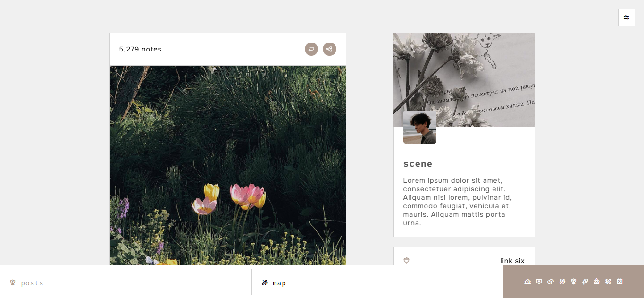Open the birthday cake icon link
Viewport: 644px width, 298px height.
click(x=597, y=281)
